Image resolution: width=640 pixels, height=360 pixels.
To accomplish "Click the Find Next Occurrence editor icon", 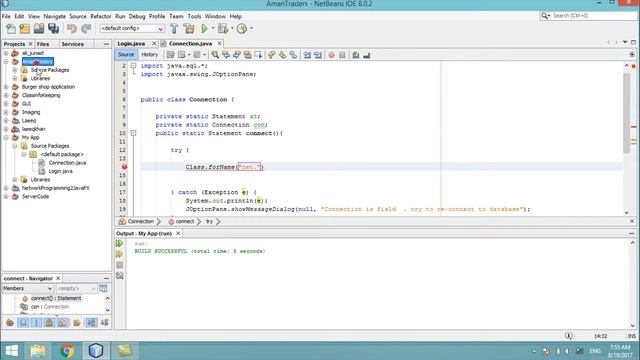I will [x=237, y=55].
